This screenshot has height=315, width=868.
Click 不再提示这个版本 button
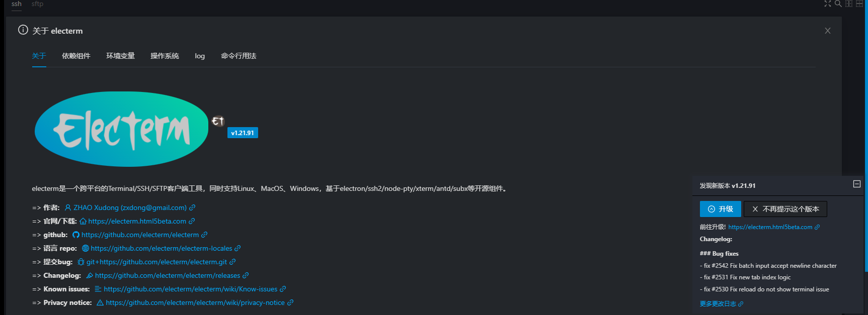pyautogui.click(x=785, y=209)
